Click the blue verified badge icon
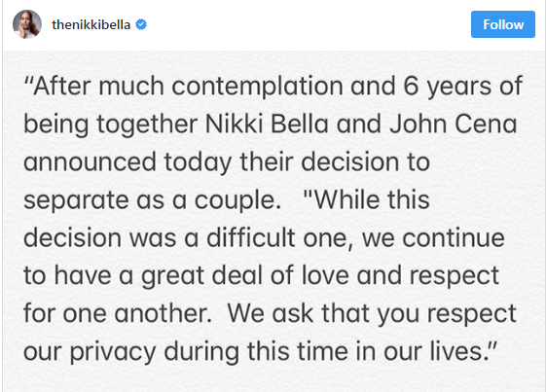This screenshot has width=546, height=392. point(141,24)
